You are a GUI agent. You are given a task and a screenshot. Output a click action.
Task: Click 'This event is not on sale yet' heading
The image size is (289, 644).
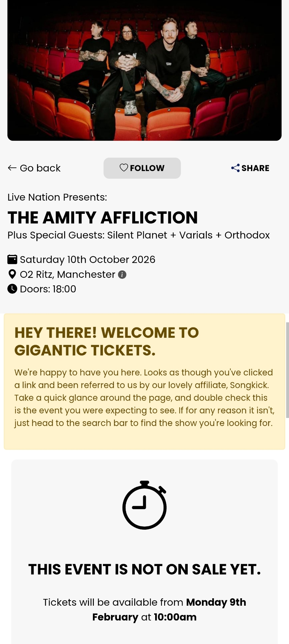[x=144, y=569]
